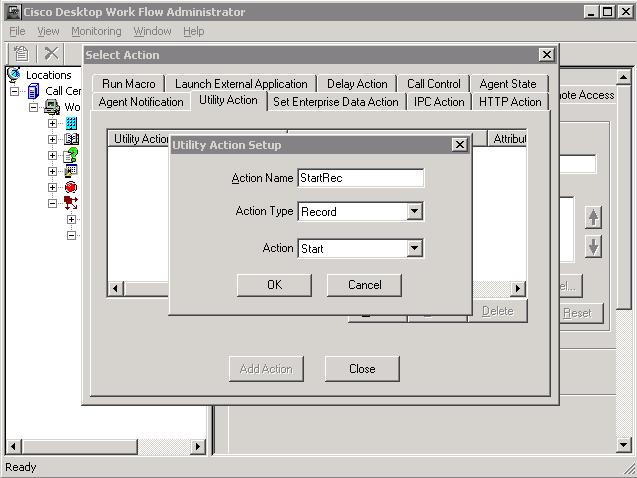The width and height of the screenshot is (637, 478).
Task: Click the main window scroll up arrow
Action: (624, 77)
